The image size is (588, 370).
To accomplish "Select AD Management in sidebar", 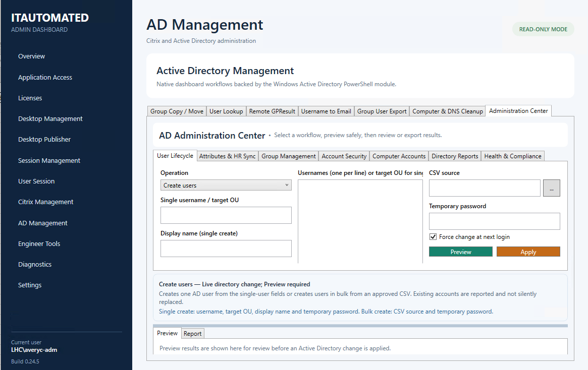I will coord(43,223).
